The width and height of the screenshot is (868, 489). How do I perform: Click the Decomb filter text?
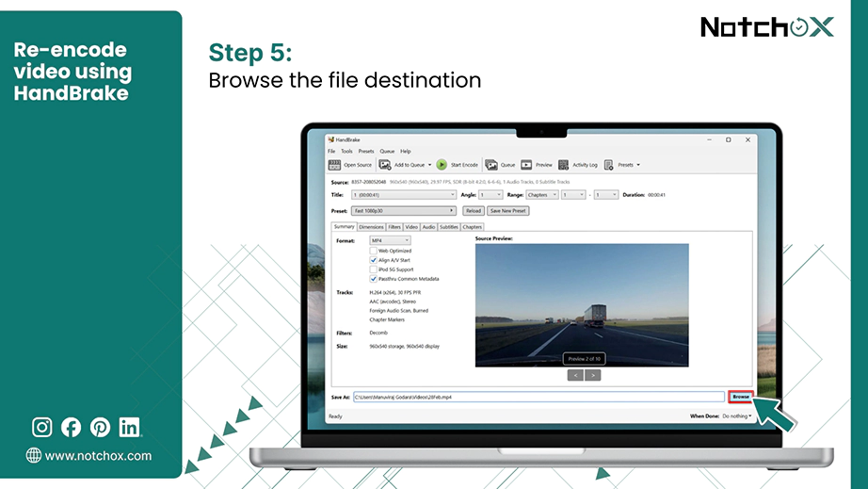pos(378,333)
